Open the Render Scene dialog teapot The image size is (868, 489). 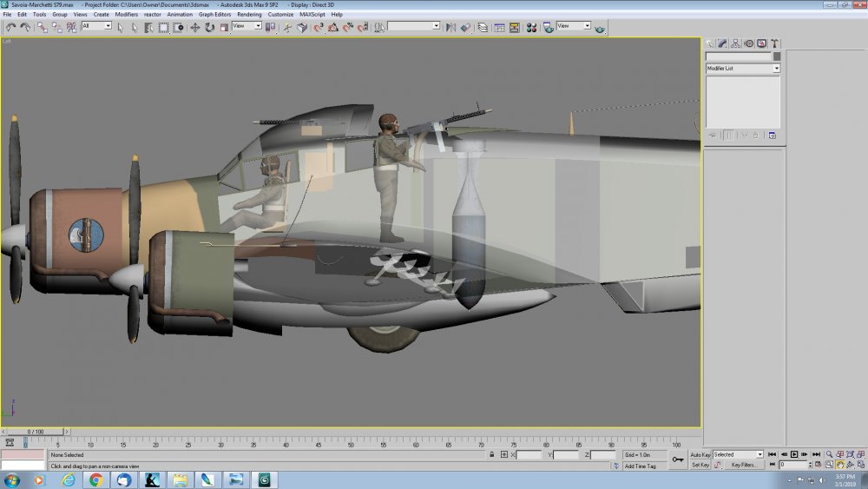click(x=548, y=27)
